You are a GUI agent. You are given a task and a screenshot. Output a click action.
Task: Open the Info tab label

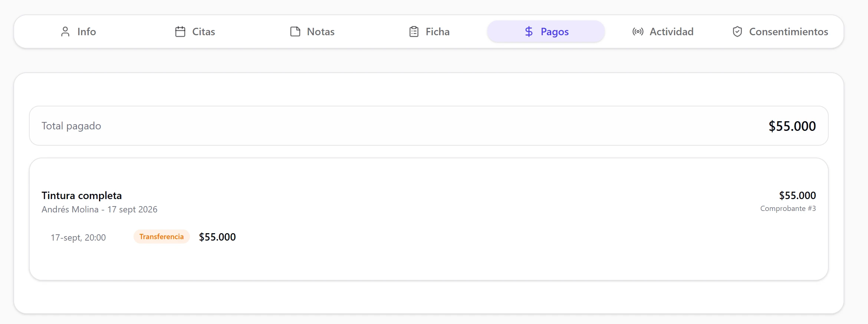coord(87,32)
